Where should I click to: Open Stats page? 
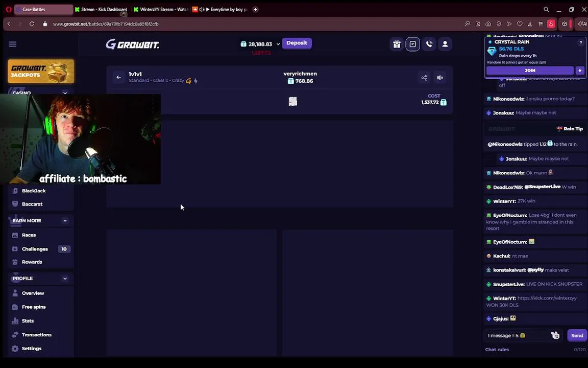point(28,320)
